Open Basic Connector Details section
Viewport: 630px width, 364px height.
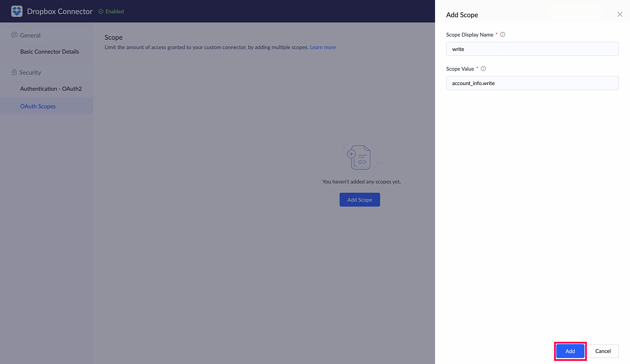(x=49, y=52)
